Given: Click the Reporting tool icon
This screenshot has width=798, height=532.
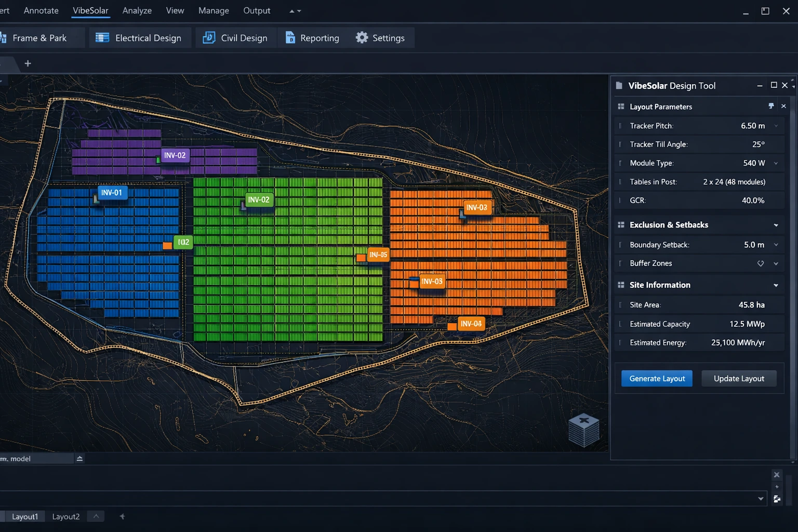Looking at the screenshot, I should [x=289, y=37].
